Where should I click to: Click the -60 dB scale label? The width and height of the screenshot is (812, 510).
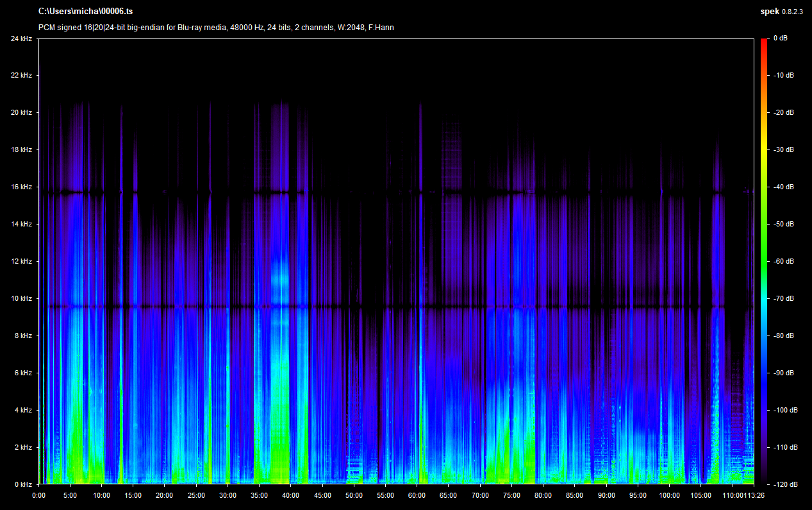(783, 261)
